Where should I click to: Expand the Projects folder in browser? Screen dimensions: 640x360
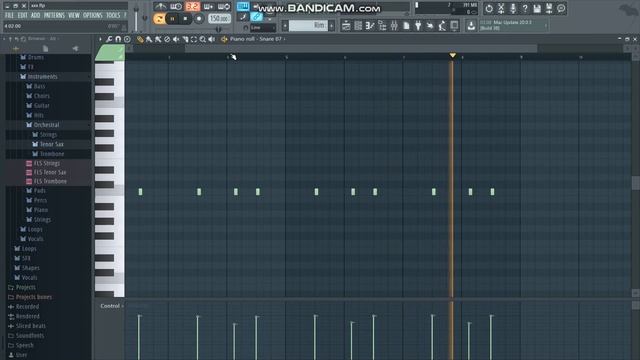click(x=25, y=287)
